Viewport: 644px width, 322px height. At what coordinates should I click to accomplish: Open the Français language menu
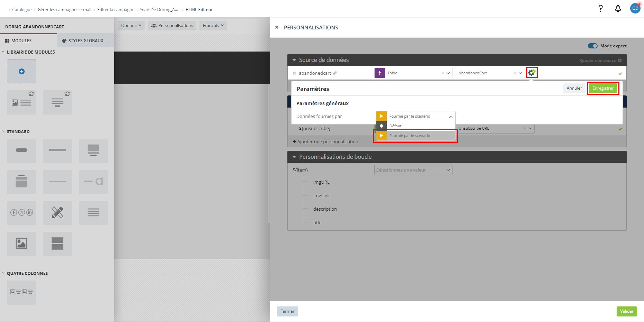pyautogui.click(x=213, y=26)
